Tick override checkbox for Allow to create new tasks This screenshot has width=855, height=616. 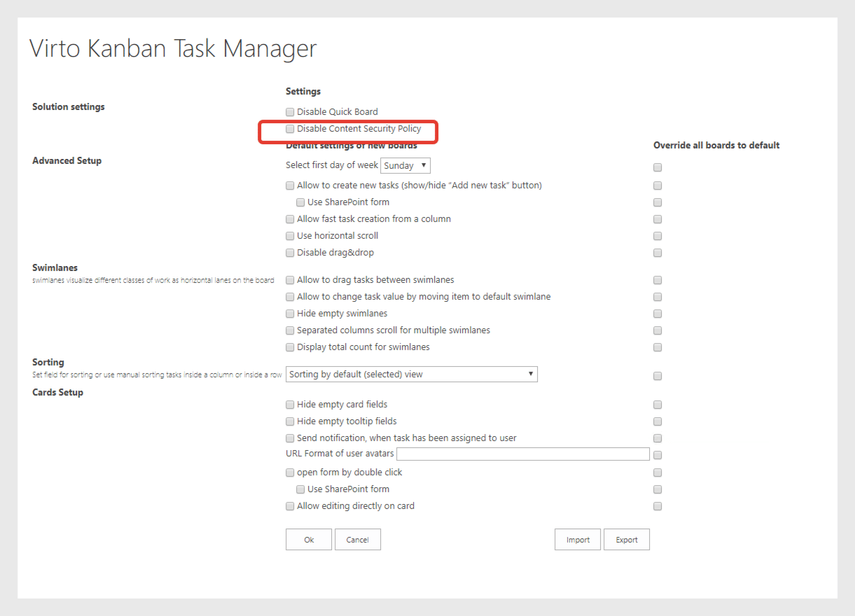pyautogui.click(x=658, y=186)
